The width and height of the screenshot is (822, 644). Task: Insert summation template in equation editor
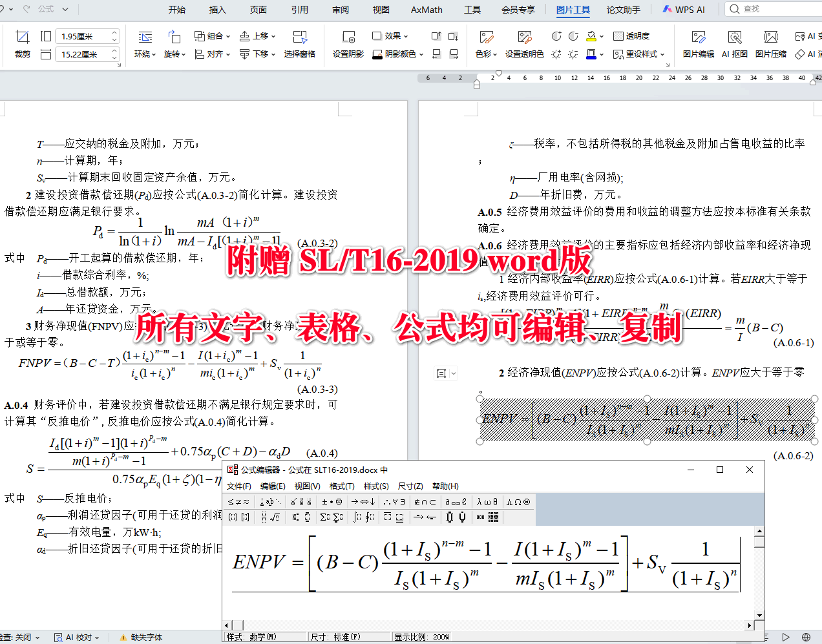point(325,517)
